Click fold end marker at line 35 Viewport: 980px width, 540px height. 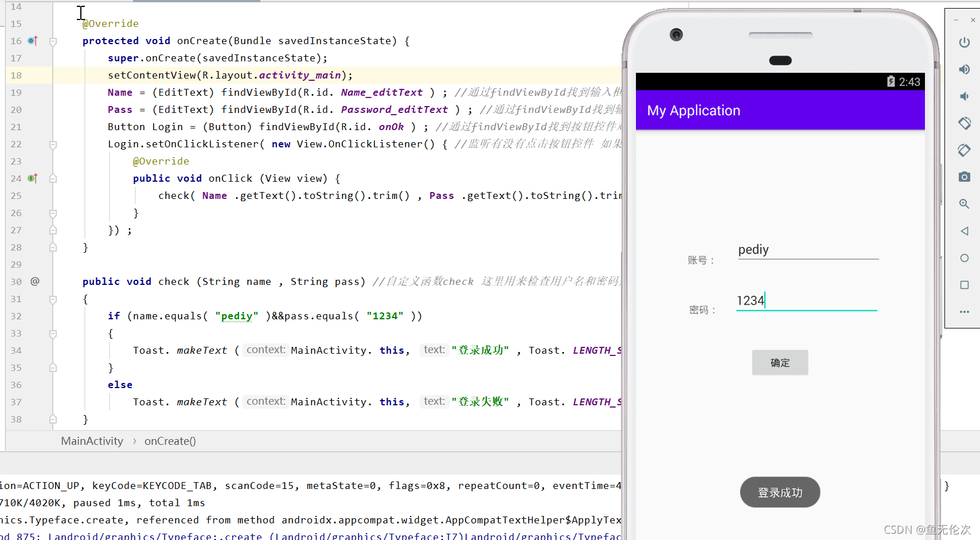(x=53, y=368)
